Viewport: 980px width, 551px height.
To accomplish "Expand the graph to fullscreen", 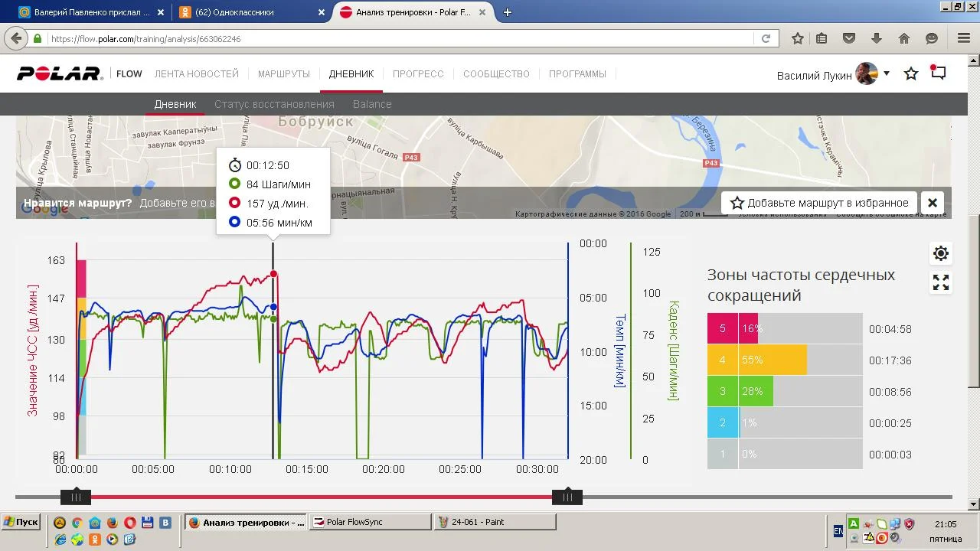I will click(941, 283).
